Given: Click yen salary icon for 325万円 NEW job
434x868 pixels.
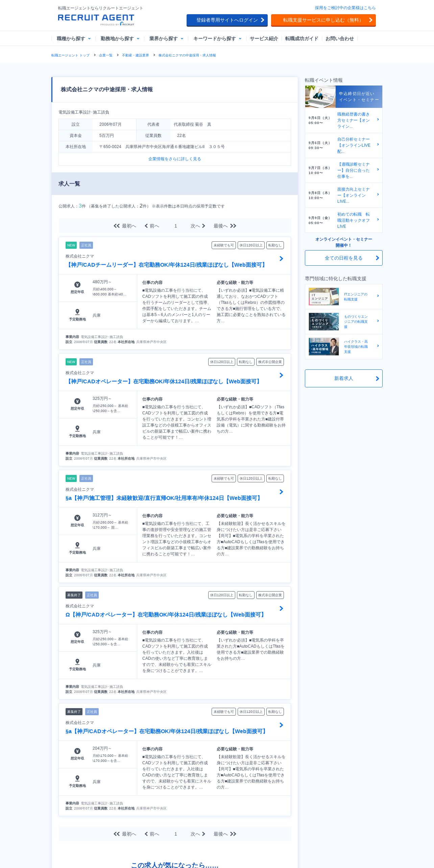Looking at the screenshot, I should (77, 401).
